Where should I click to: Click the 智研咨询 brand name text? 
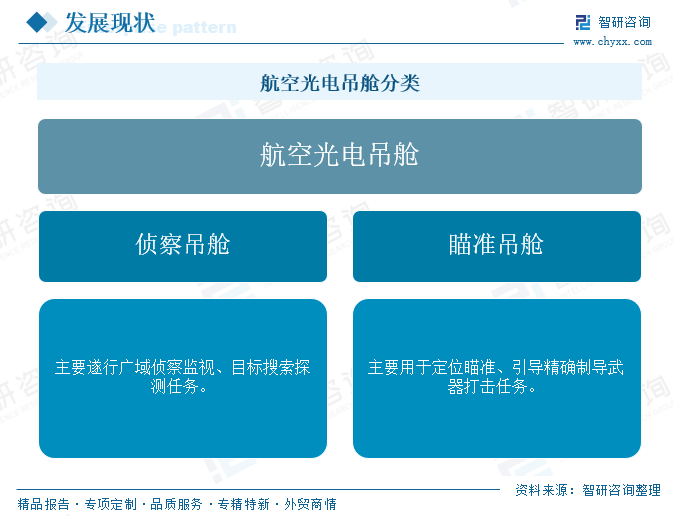click(624, 22)
